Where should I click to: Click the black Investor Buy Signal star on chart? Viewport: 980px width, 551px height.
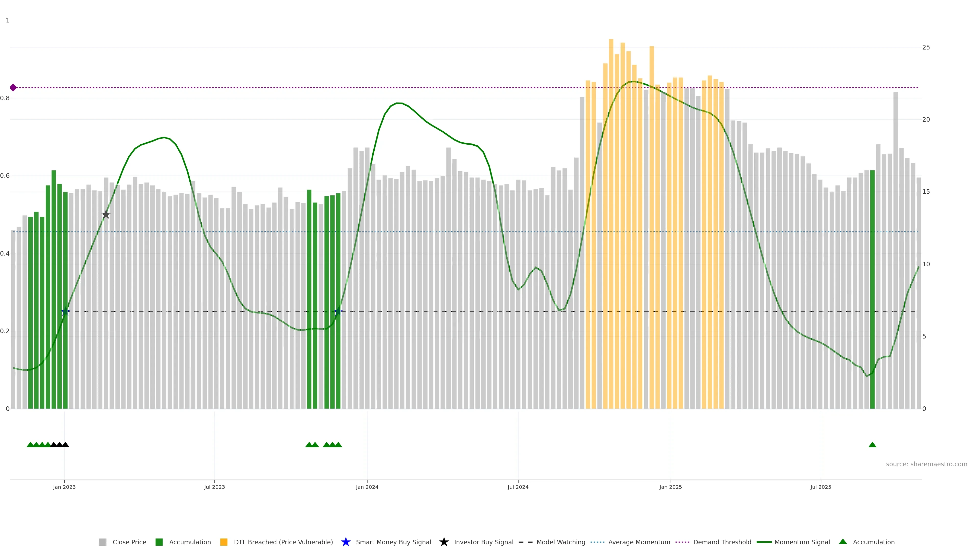tap(106, 215)
